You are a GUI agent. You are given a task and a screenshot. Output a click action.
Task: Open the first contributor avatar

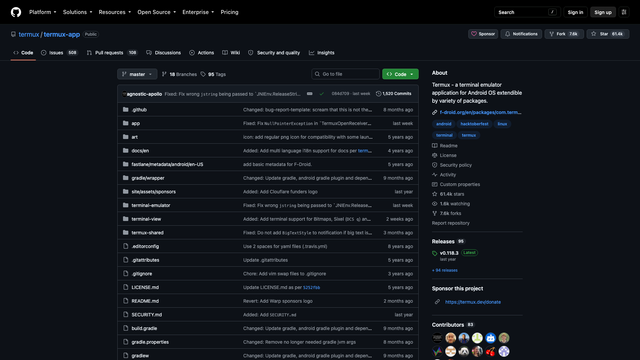coord(437,338)
